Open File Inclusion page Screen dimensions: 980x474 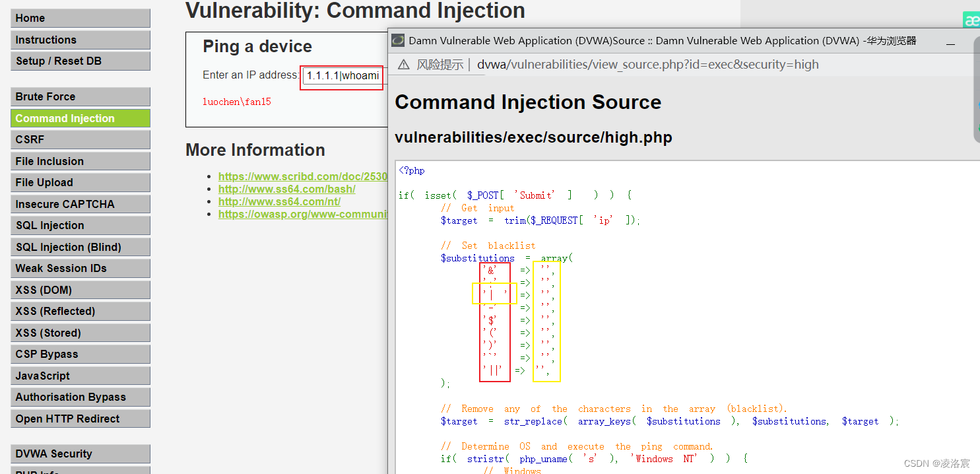80,161
